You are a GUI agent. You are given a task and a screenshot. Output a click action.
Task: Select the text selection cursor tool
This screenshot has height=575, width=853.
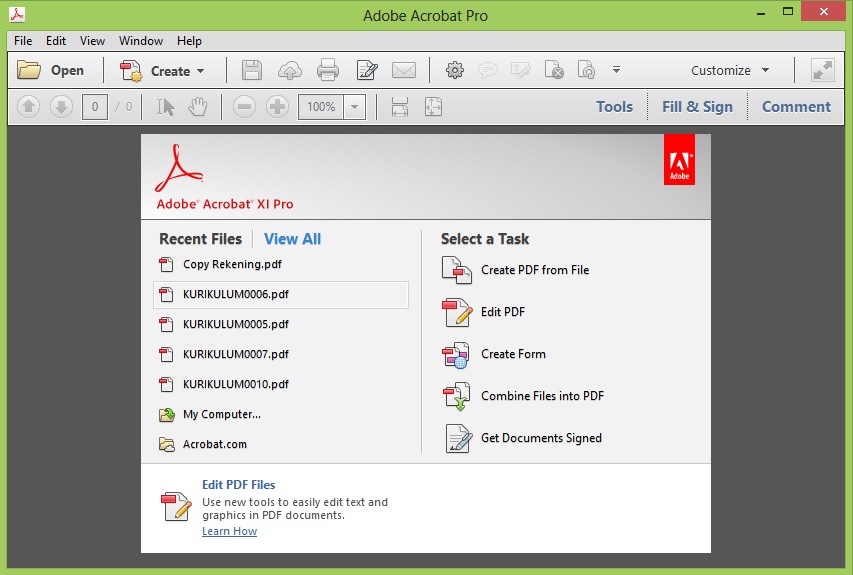point(165,107)
